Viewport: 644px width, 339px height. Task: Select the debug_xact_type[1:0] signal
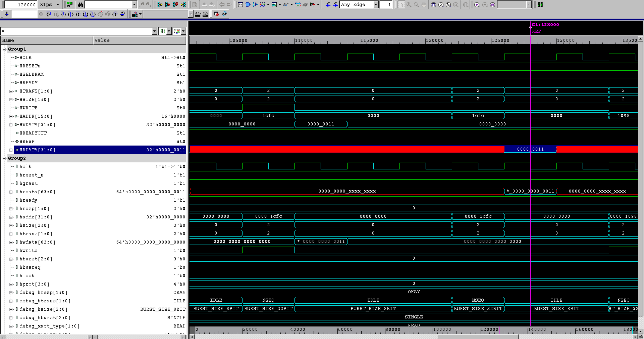(x=49, y=326)
